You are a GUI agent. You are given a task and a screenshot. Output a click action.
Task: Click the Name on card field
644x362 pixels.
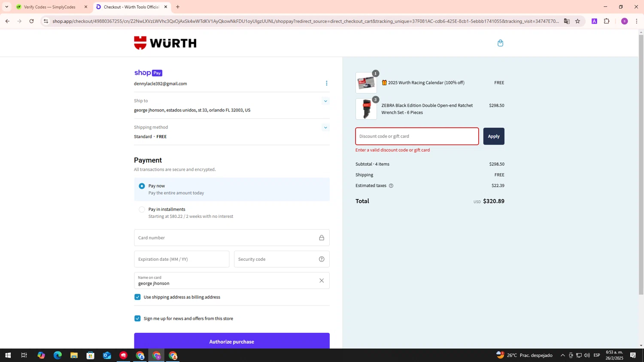(x=232, y=281)
